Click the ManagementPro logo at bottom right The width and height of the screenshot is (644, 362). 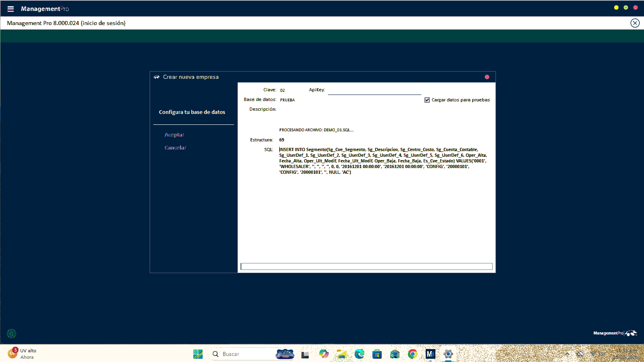point(615,333)
